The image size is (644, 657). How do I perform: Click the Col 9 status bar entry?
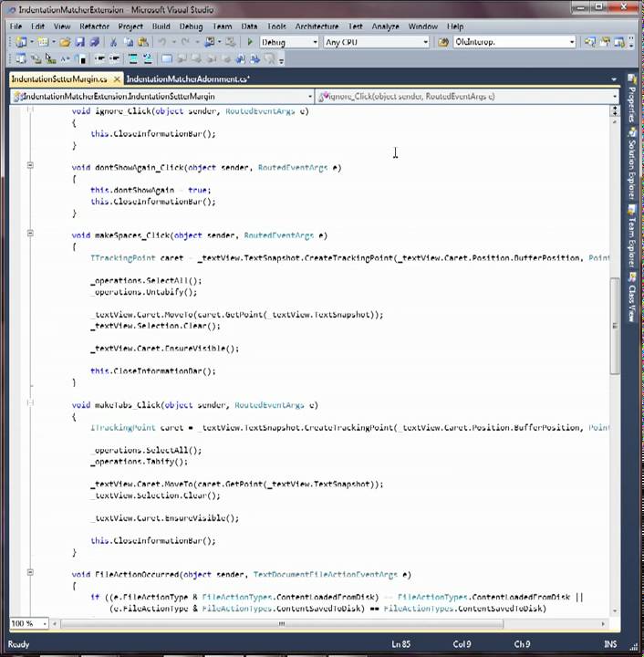tap(462, 644)
